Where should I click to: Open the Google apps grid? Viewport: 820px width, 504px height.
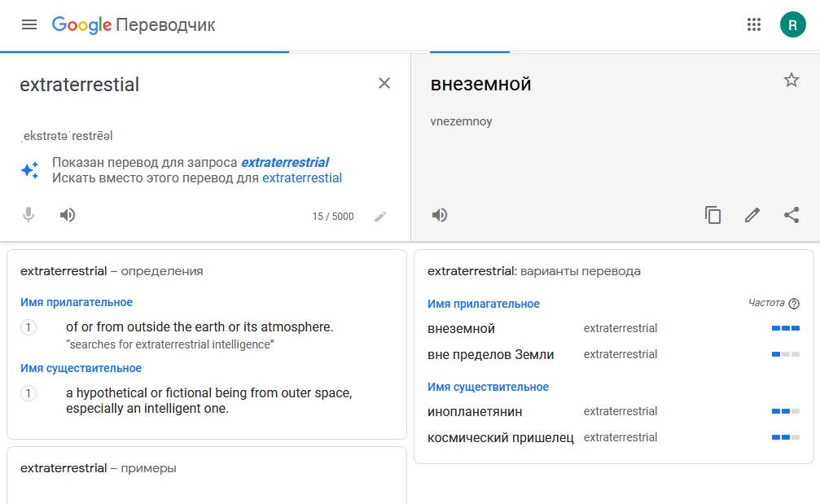pyautogui.click(x=753, y=24)
